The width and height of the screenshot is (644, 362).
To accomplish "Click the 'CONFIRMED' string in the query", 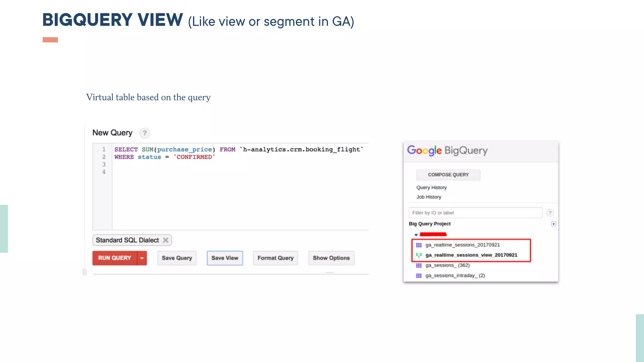I will click(x=194, y=157).
